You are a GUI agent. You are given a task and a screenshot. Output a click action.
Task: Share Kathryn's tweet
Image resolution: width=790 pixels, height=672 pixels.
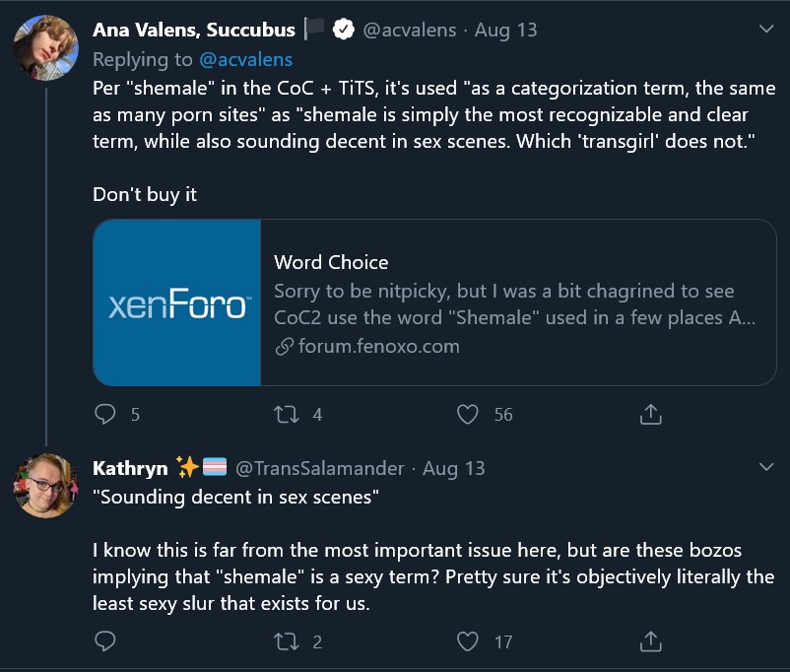pyautogui.click(x=650, y=641)
